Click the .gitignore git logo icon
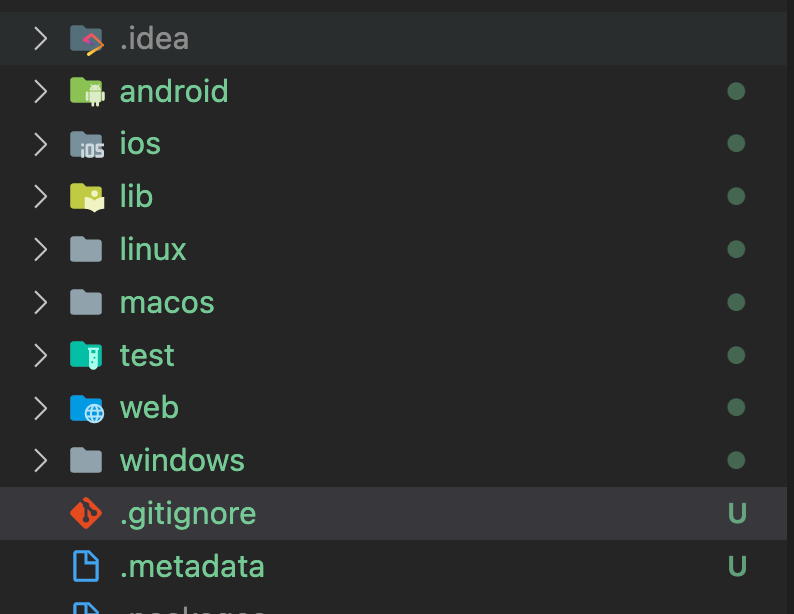Image resolution: width=794 pixels, height=614 pixels. tap(86, 513)
